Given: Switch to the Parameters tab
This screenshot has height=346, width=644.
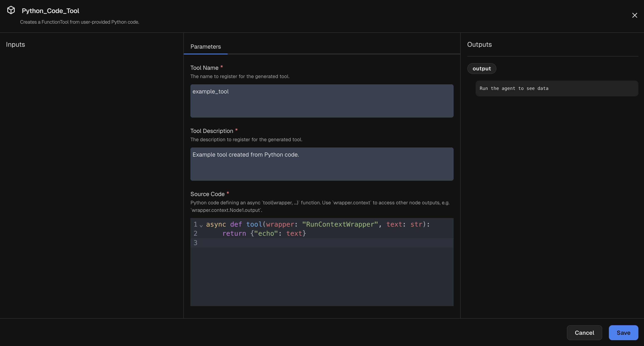Looking at the screenshot, I should pyautogui.click(x=205, y=47).
